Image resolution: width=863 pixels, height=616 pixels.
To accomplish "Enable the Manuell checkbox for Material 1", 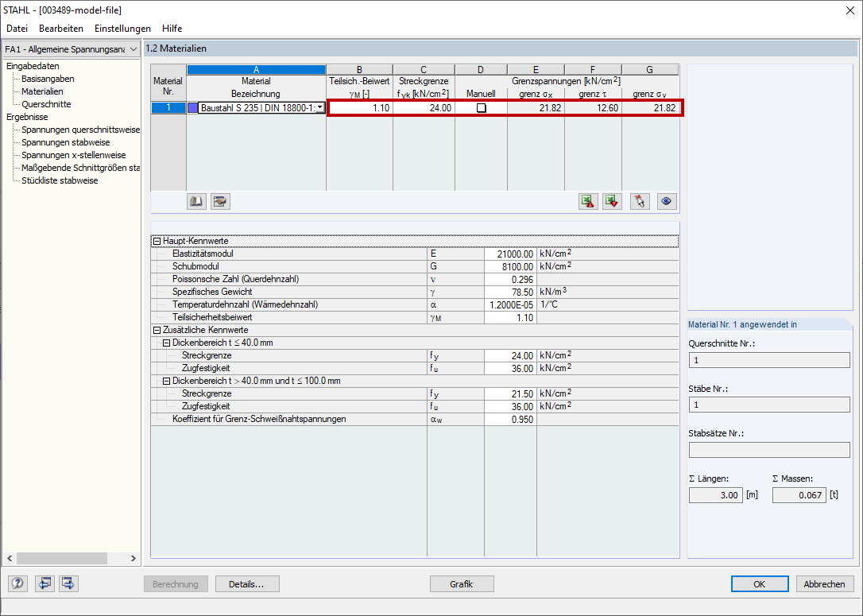I will pos(480,107).
